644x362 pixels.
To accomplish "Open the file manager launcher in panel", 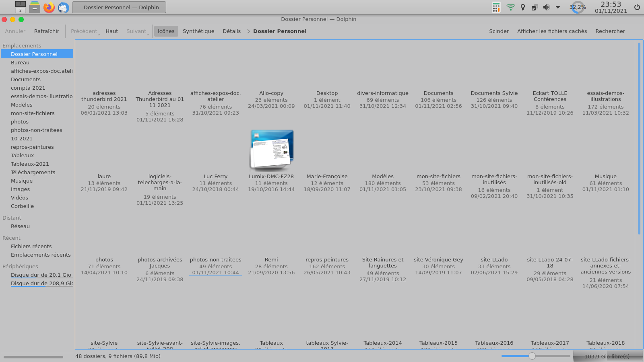I will (35, 7).
